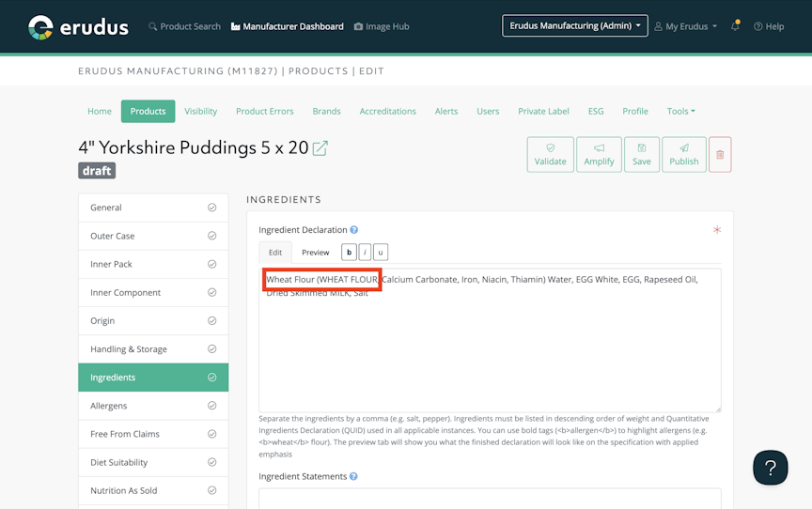The image size is (812, 509).
Task: Click the draft status badge
Action: (x=97, y=171)
